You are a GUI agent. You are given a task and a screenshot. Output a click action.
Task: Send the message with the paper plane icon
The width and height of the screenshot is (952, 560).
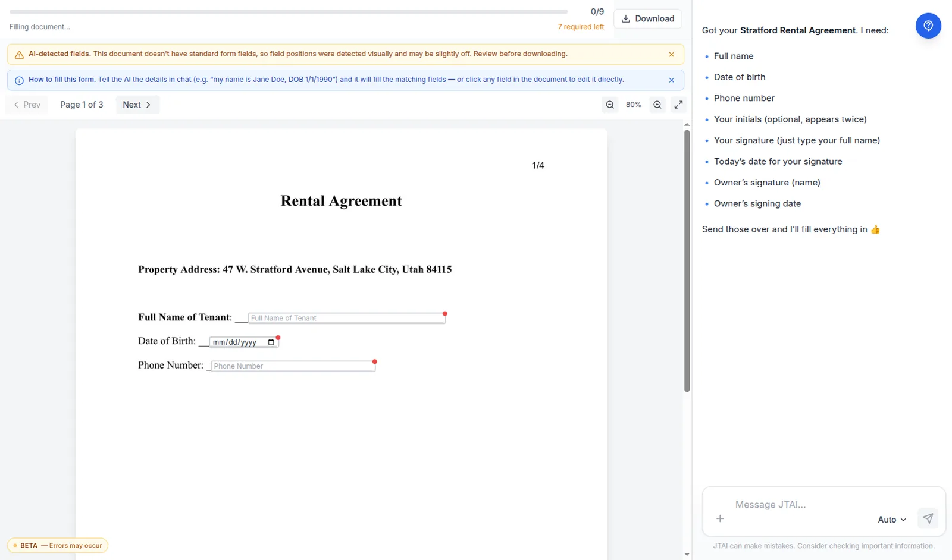pos(928,518)
